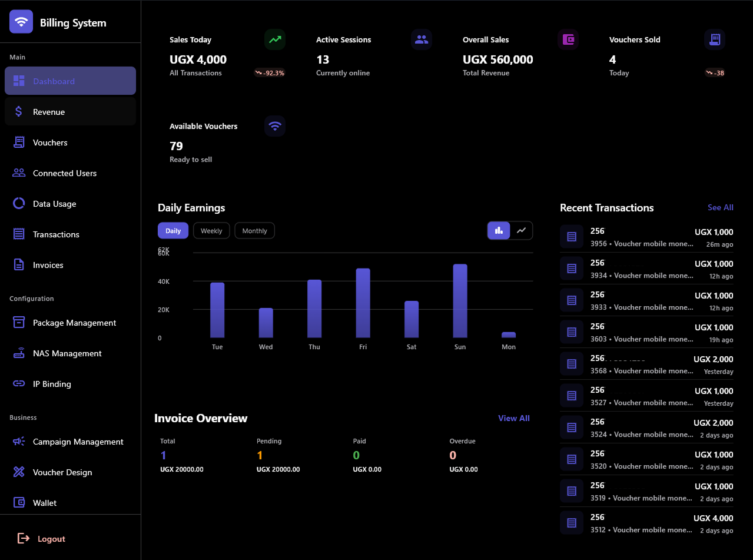Enable the bar chart display mode
The width and height of the screenshot is (753, 560).
click(x=499, y=230)
